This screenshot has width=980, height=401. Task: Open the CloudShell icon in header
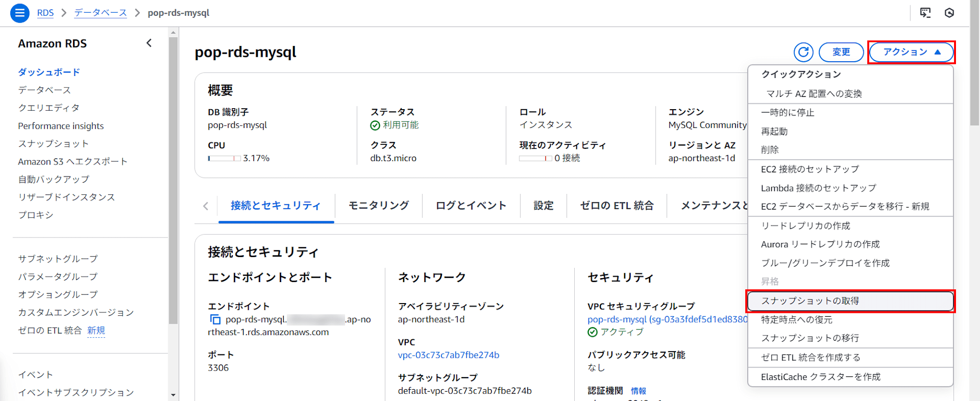925,13
